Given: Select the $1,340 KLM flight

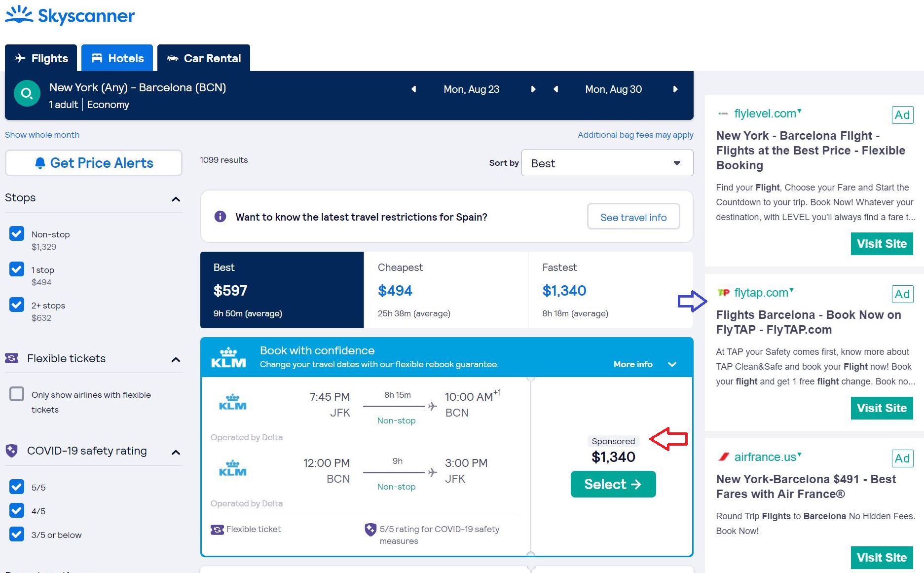Looking at the screenshot, I should point(613,484).
